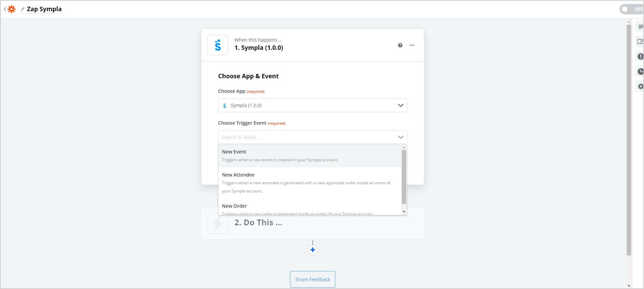Click the Zapier logo back button
This screenshot has width=644, height=289.
click(10, 9)
